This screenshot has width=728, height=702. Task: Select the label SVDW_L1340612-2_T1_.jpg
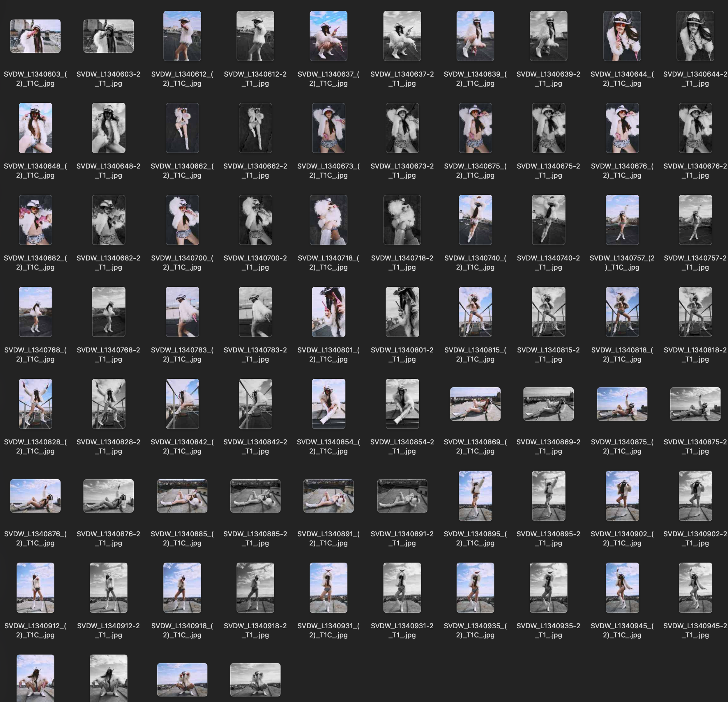255,79
